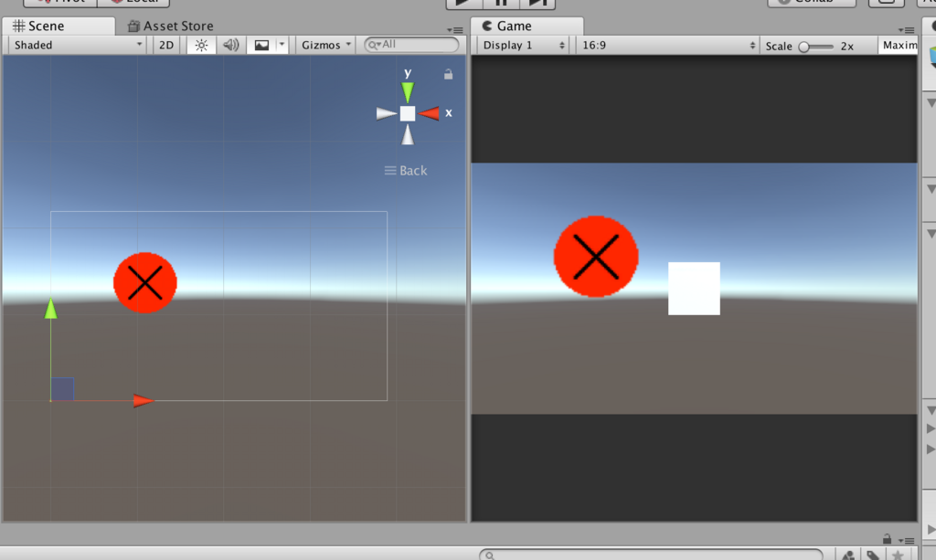Click the Local toggle button
Image resolution: width=936 pixels, height=560 pixels.
(133, 3)
